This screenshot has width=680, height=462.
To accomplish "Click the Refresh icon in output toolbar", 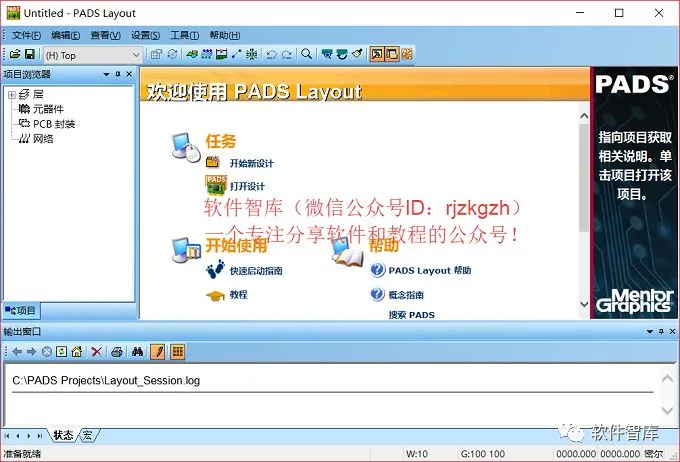I will [62, 352].
